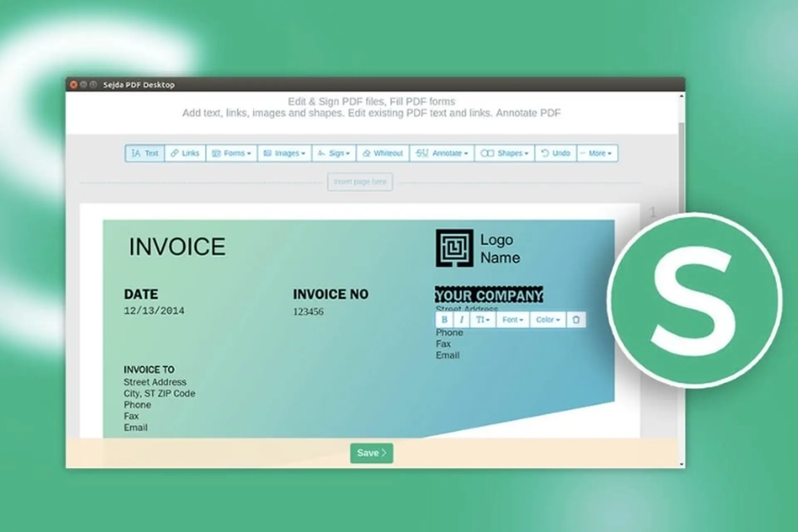Open the Color picker dropdown
This screenshot has height=532, width=798.
tap(548, 320)
